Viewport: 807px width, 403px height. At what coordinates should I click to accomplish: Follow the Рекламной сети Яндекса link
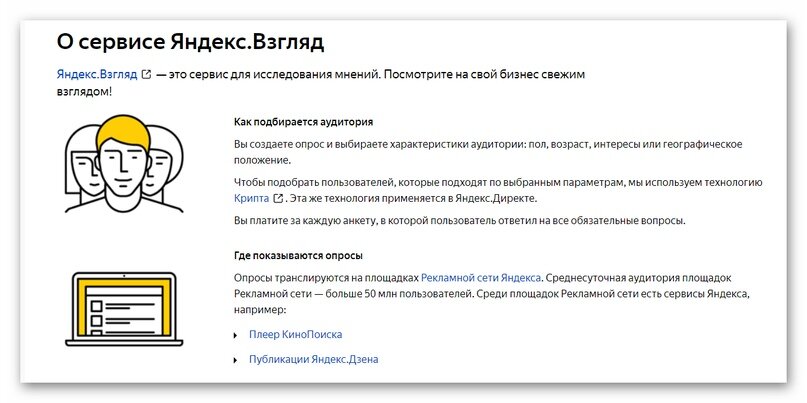tap(481, 278)
